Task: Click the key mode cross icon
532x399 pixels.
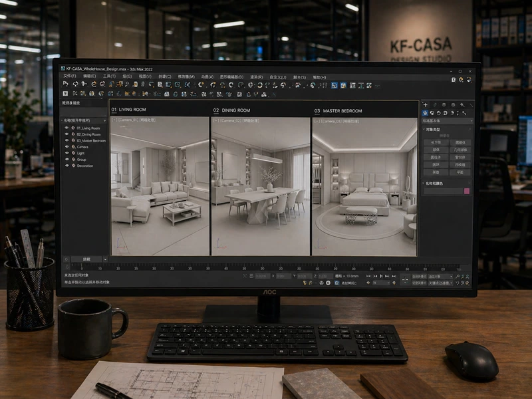Action: (x=405, y=280)
